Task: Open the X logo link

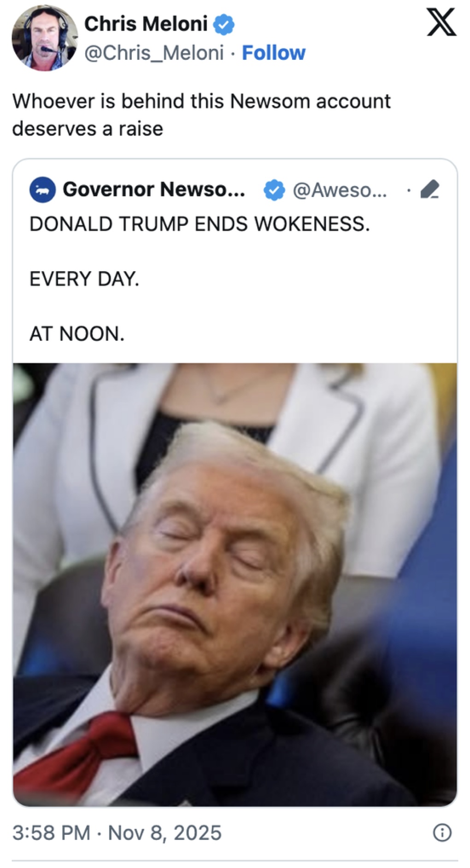Action: click(441, 23)
